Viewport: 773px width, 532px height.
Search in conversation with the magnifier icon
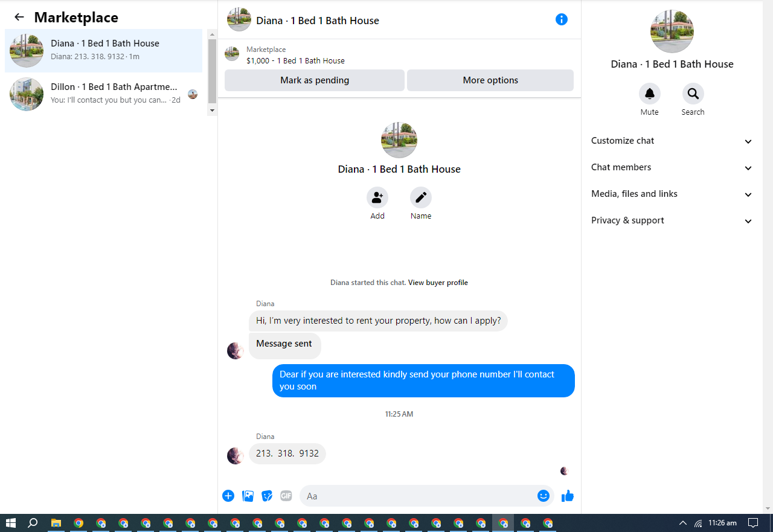point(693,94)
